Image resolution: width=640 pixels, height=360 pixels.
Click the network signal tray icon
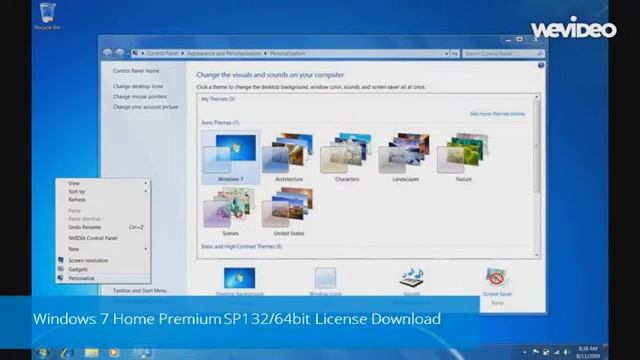pyautogui.click(x=556, y=352)
